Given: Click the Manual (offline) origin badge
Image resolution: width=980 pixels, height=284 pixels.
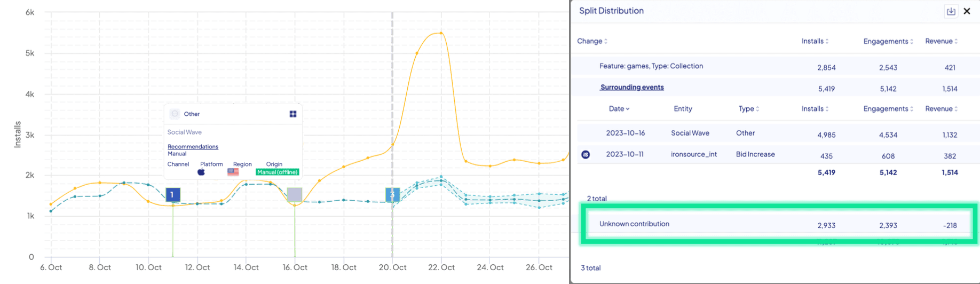Looking at the screenshot, I should point(277,172).
